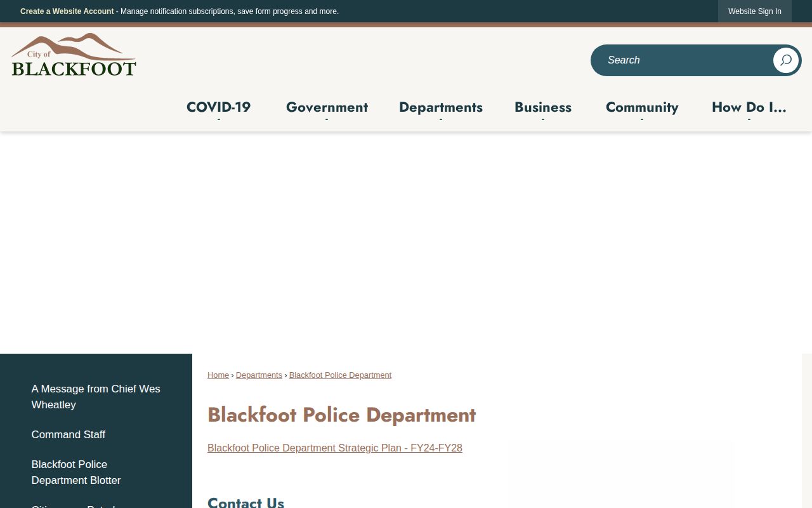
Task: Open the City of Blackfoot logo homepage
Action: point(74,55)
